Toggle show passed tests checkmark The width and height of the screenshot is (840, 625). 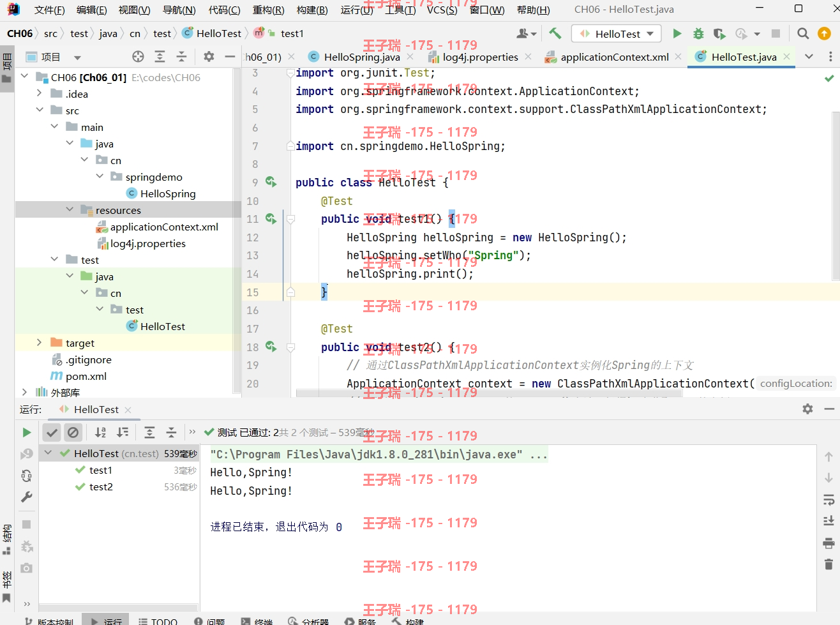52,432
